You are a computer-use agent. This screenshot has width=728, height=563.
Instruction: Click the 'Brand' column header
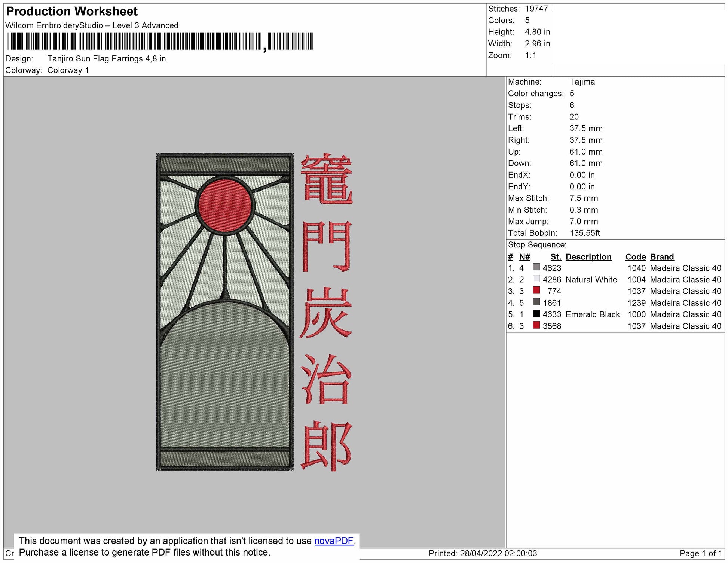tap(662, 257)
